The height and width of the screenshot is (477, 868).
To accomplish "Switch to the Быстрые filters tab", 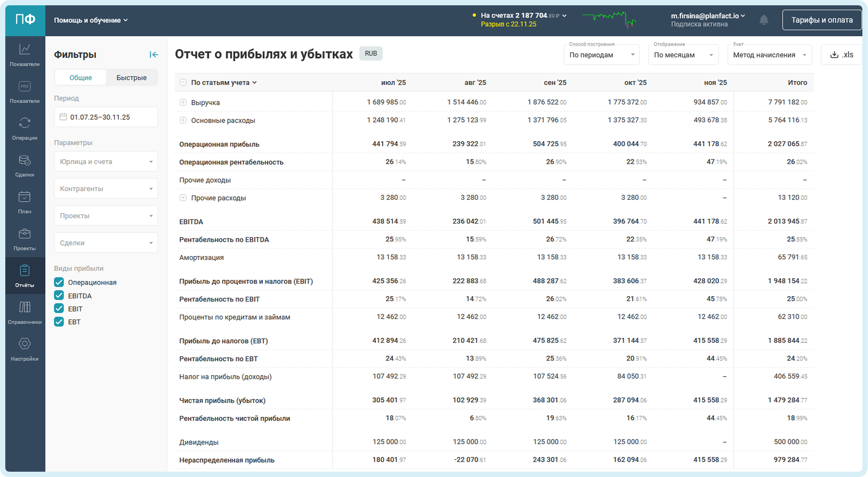I will (x=131, y=78).
